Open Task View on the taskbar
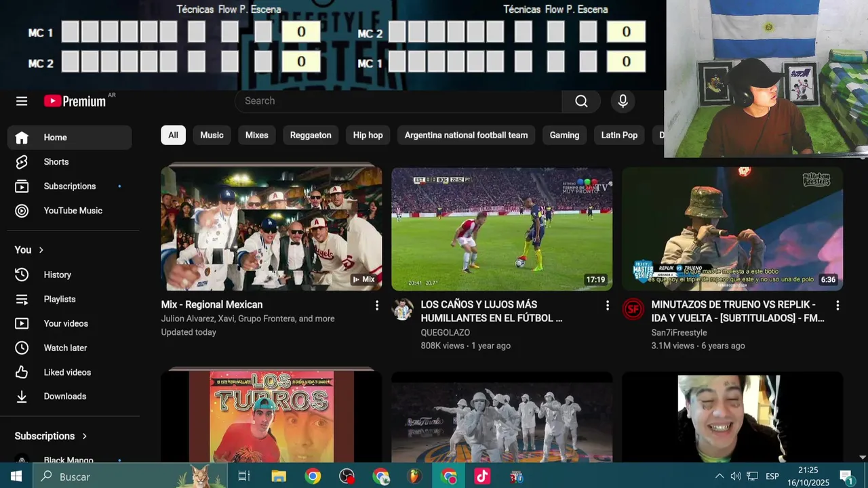Screen dimensions: 868x488 [x=244, y=476]
